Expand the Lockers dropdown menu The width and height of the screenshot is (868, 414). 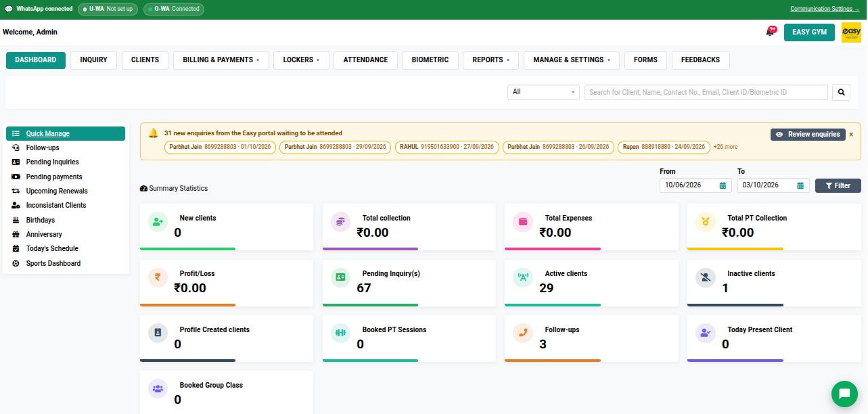pyautogui.click(x=302, y=60)
